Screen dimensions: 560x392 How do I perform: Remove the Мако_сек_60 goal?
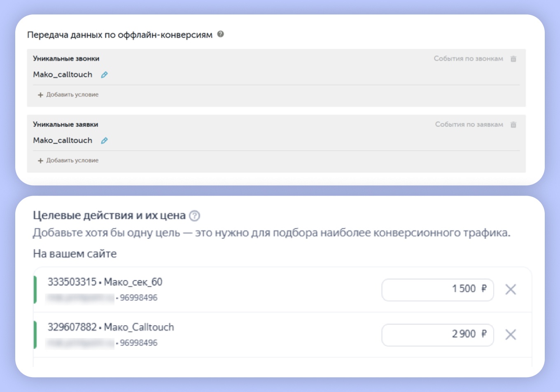point(511,289)
